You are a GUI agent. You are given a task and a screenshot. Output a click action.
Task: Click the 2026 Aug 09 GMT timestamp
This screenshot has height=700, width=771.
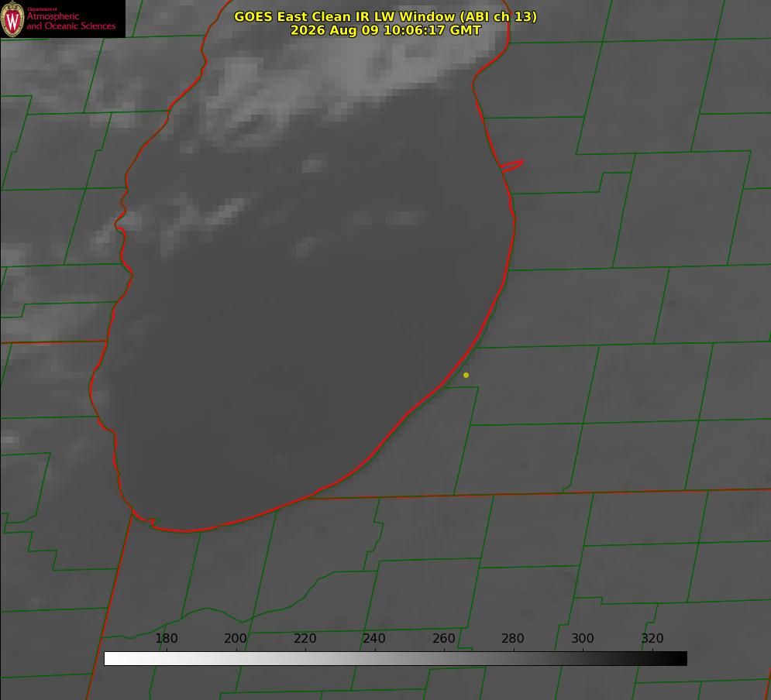pos(385,30)
